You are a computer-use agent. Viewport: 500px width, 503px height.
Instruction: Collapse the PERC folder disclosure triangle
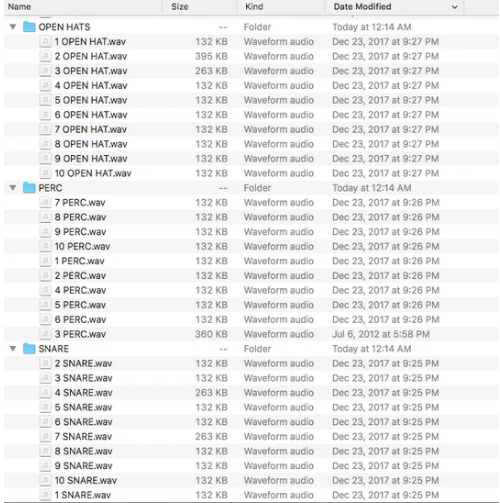tap(13, 188)
